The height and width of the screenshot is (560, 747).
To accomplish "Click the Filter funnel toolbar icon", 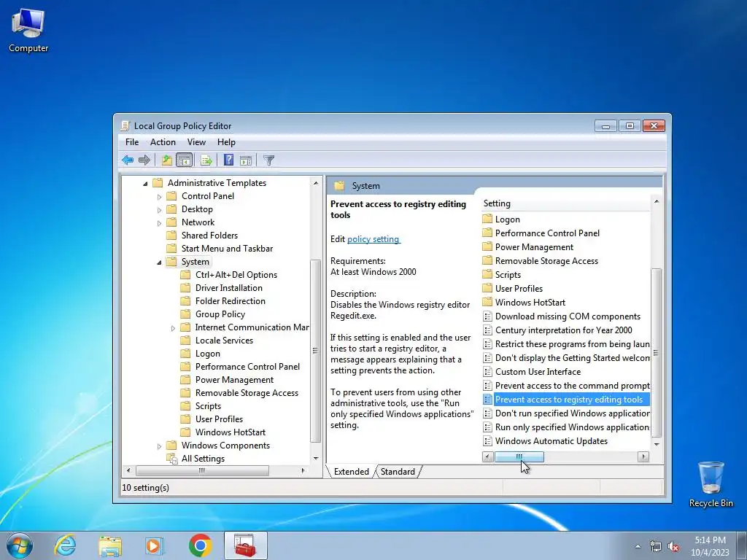I will [x=268, y=160].
